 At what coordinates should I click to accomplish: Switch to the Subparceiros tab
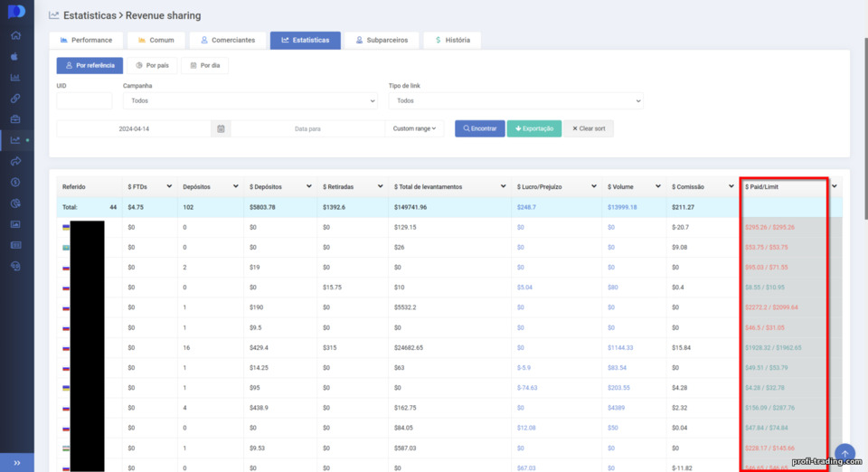pos(382,40)
